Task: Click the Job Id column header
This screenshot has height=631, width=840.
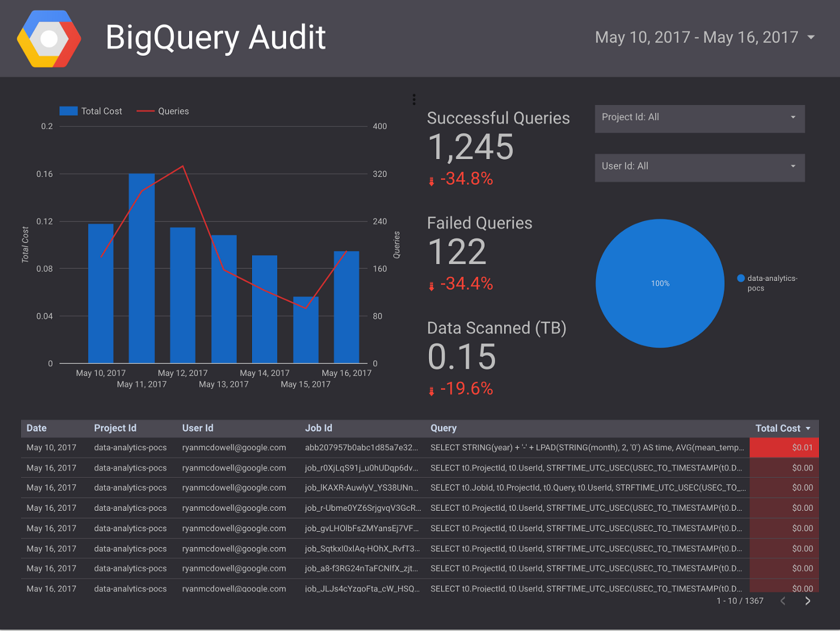Action: point(318,428)
